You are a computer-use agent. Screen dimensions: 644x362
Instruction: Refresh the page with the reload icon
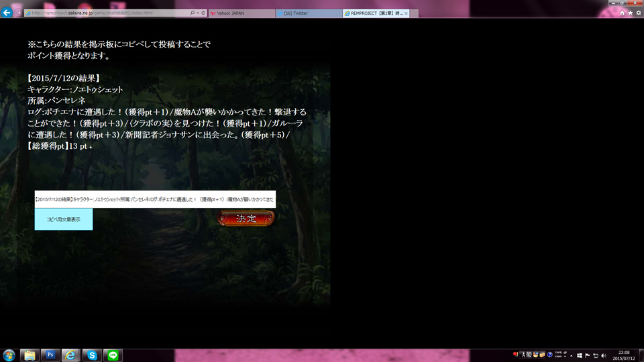(x=203, y=13)
